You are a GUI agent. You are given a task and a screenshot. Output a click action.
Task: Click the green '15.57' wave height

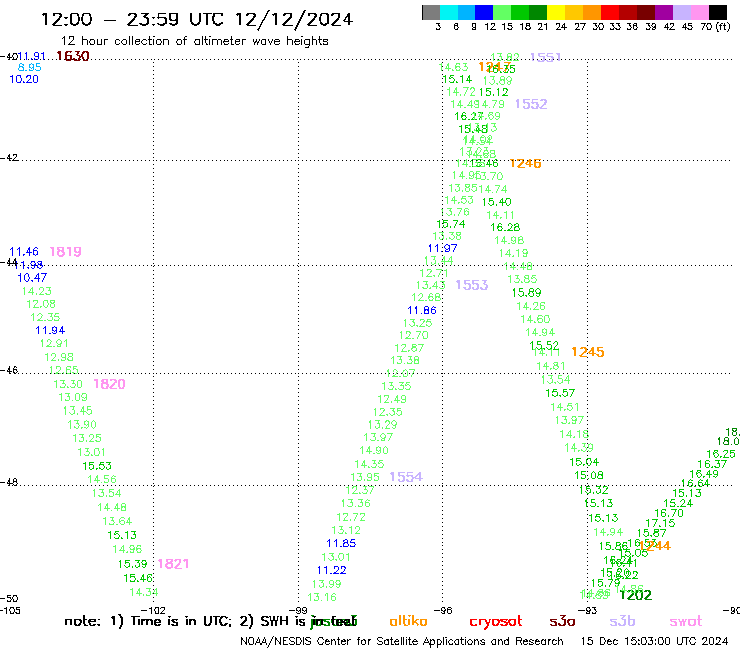click(x=560, y=393)
